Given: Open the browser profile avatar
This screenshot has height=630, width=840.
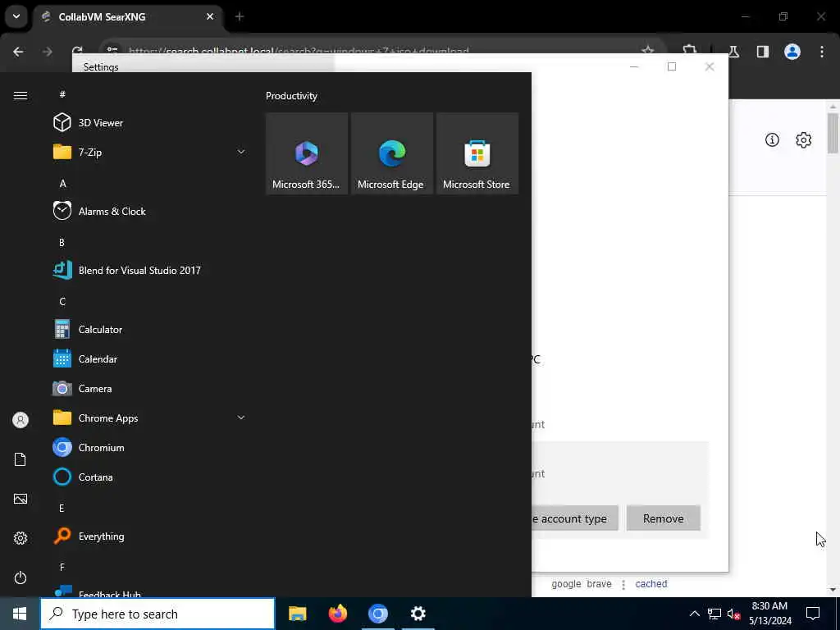Looking at the screenshot, I should pos(792,52).
